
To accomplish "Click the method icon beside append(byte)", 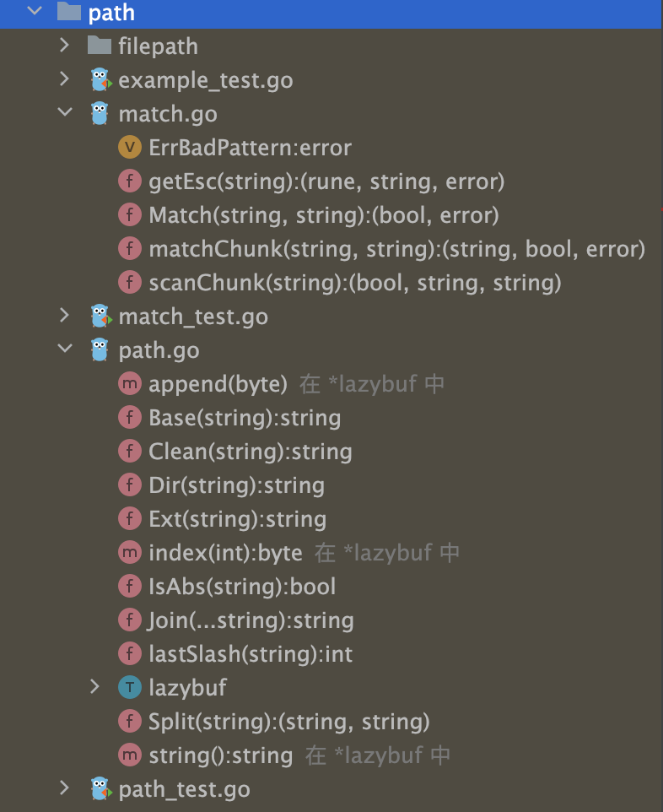I will point(129,384).
